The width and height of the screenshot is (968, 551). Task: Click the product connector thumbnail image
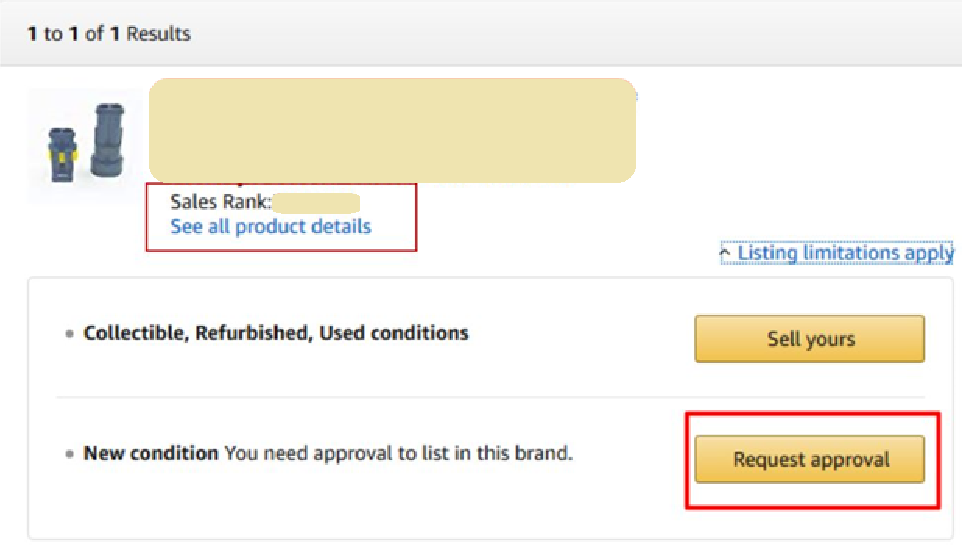click(x=86, y=143)
